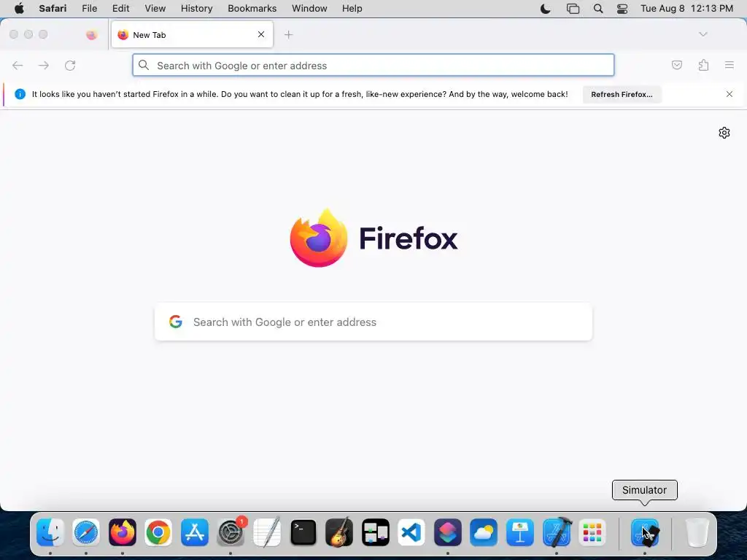Reload the current page

click(x=70, y=65)
